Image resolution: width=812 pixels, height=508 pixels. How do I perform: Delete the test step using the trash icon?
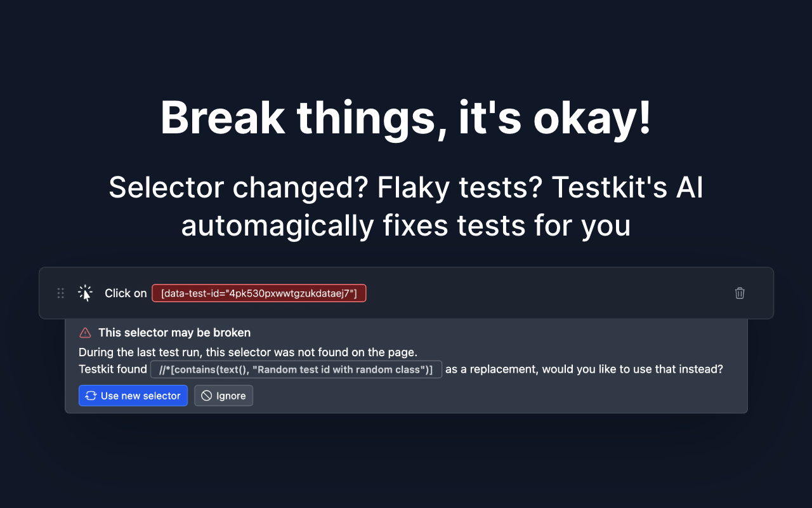coord(740,293)
